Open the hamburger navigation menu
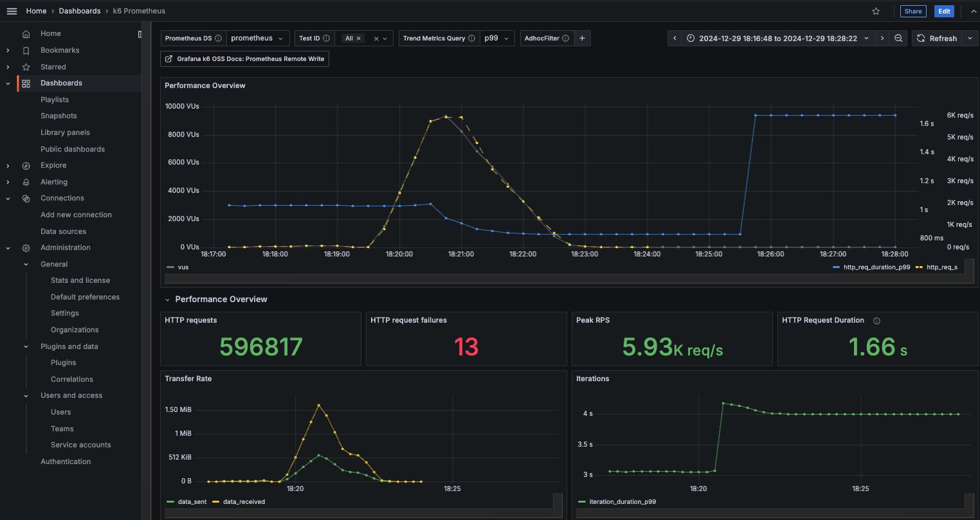The height and width of the screenshot is (520, 980). tap(12, 11)
